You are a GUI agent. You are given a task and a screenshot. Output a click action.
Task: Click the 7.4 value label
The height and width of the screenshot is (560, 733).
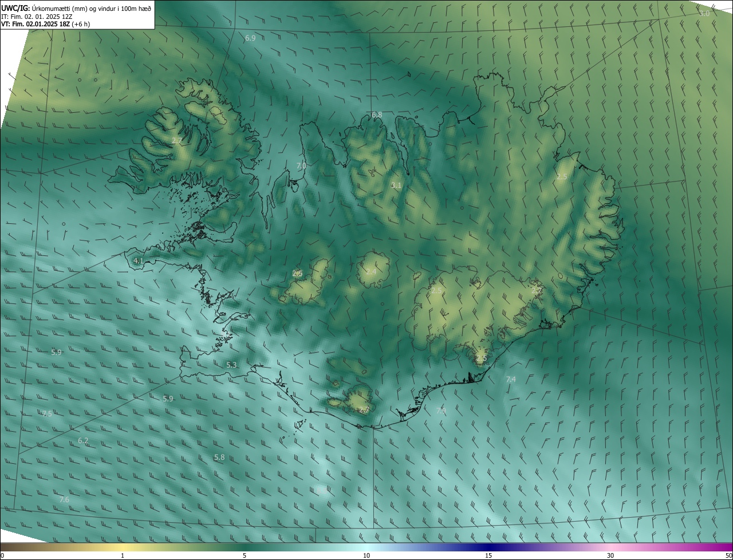coord(511,380)
